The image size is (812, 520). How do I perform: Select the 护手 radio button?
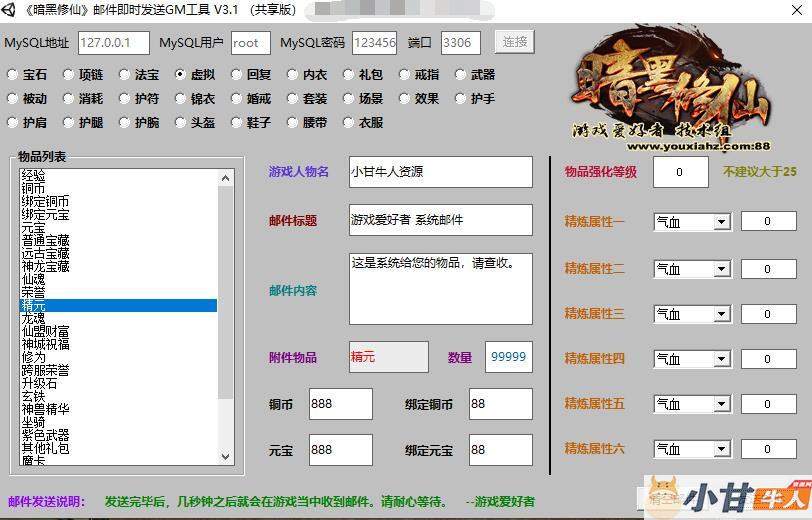click(460, 99)
